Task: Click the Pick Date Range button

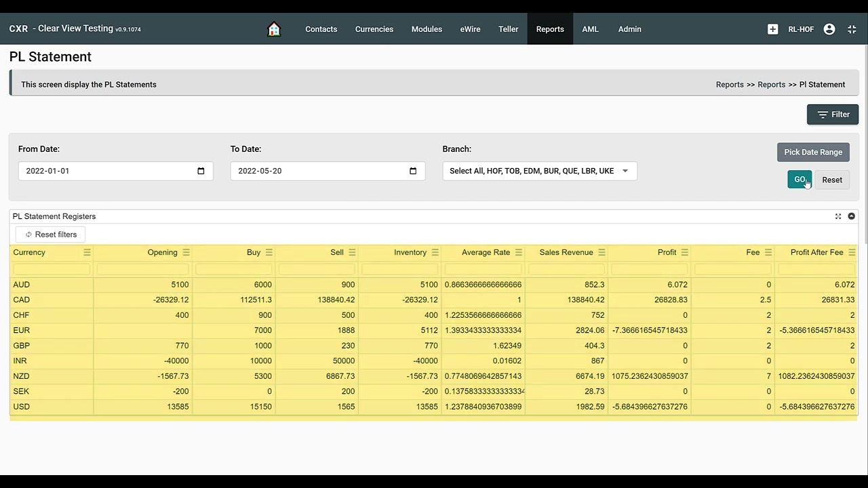Action: (x=813, y=152)
